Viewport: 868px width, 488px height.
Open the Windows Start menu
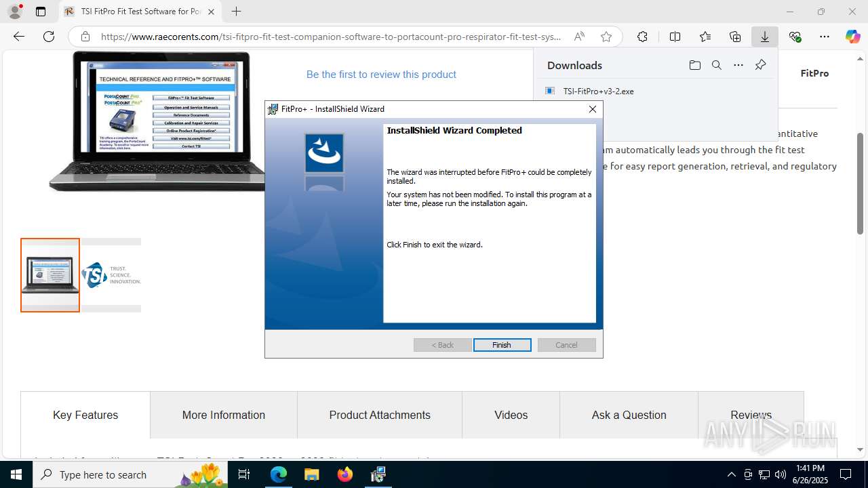[x=16, y=474]
